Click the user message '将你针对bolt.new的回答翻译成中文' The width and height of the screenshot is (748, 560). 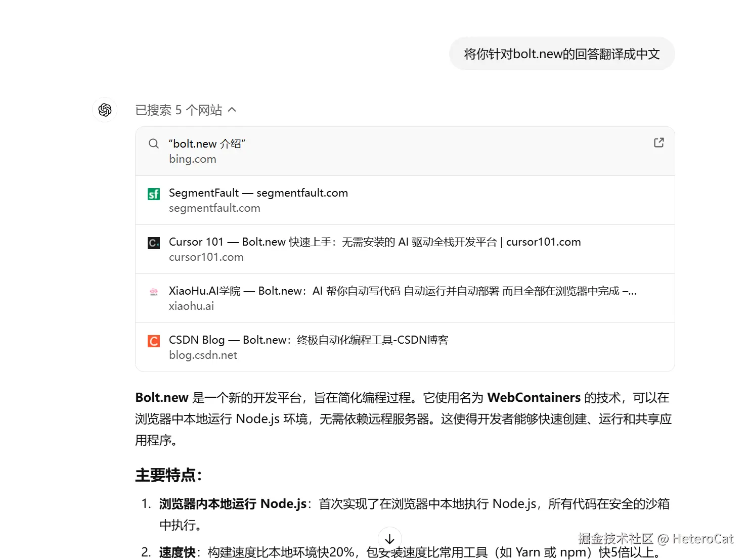pos(562,54)
